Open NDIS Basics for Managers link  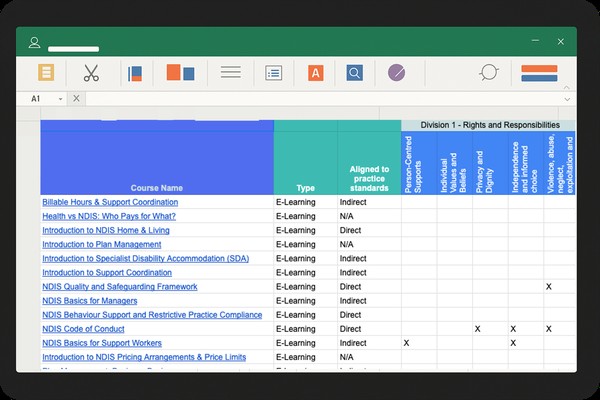click(x=90, y=301)
